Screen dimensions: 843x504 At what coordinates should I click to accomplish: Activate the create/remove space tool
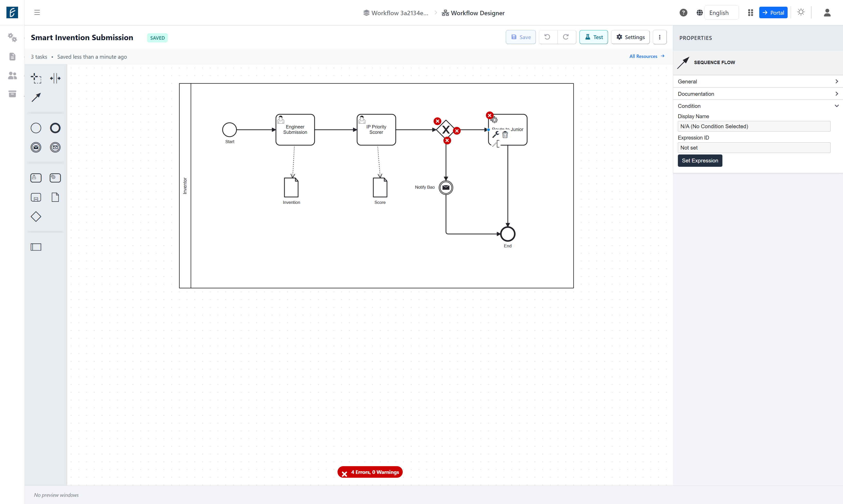(x=55, y=78)
